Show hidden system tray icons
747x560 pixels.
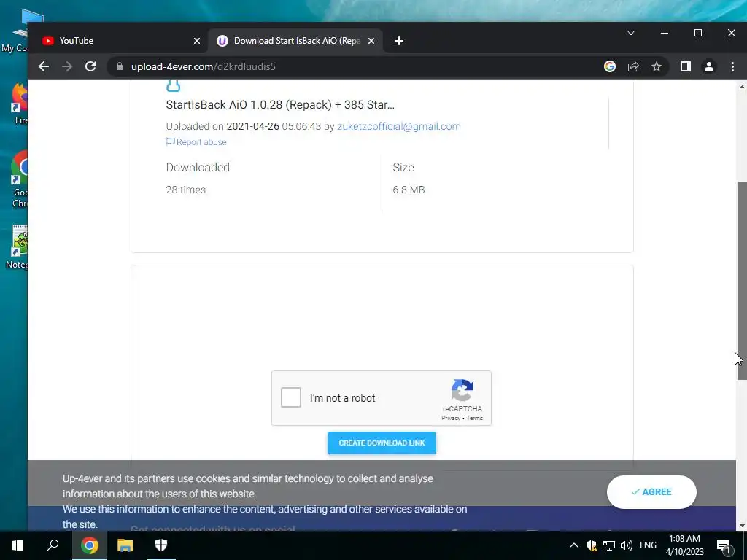pyautogui.click(x=574, y=545)
